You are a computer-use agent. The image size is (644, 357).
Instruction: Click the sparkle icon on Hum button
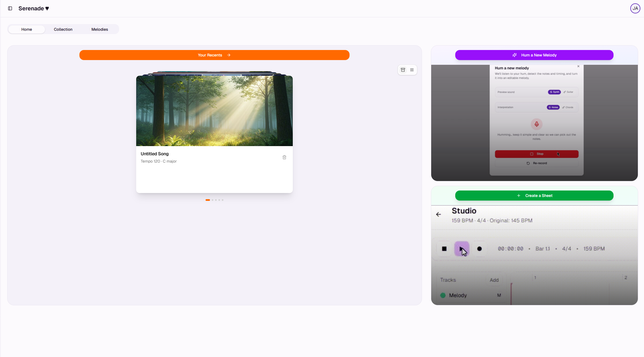pos(515,55)
